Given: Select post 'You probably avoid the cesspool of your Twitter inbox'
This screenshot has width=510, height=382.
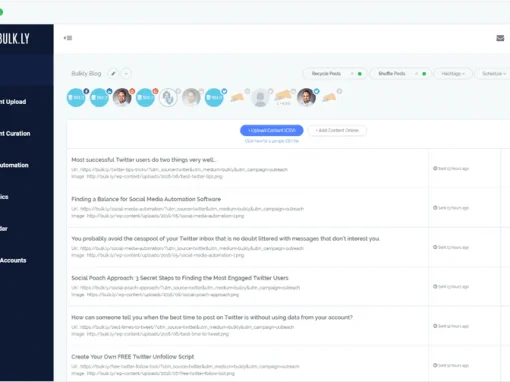Looking at the screenshot, I should 225,238.
